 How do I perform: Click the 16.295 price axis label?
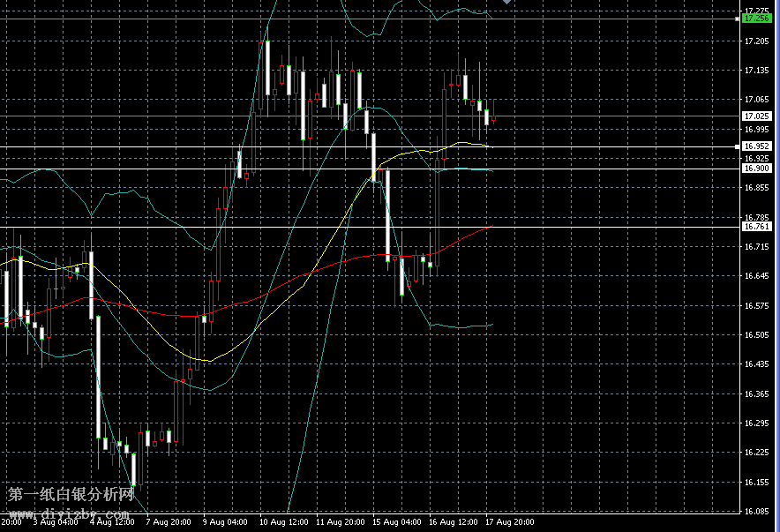pos(756,423)
